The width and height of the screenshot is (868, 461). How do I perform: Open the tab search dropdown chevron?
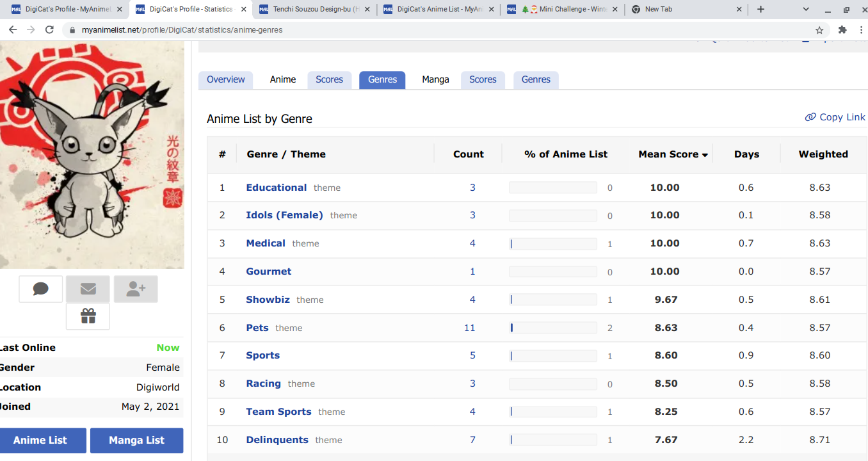coord(806,10)
